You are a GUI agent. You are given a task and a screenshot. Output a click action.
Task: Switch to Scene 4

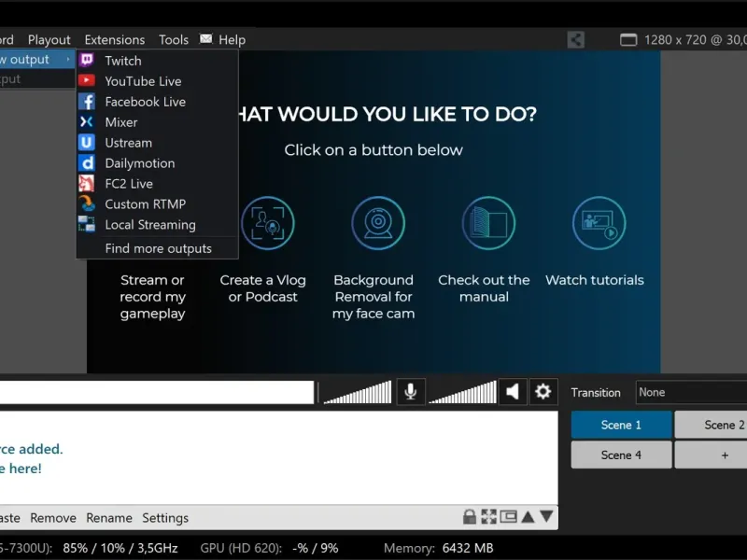click(x=621, y=455)
